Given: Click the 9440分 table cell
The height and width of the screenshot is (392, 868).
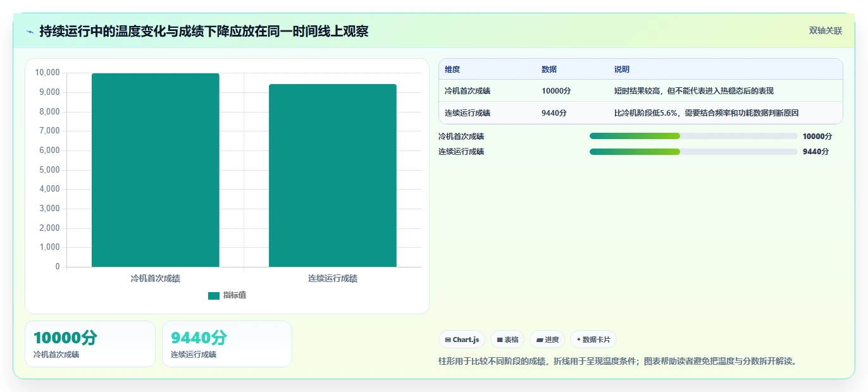Looking at the screenshot, I should (554, 113).
